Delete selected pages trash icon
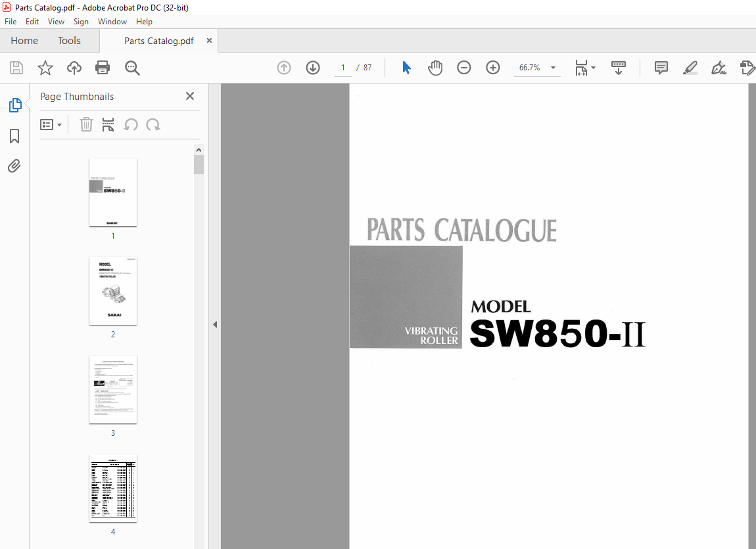This screenshot has width=756, height=549. (86, 125)
